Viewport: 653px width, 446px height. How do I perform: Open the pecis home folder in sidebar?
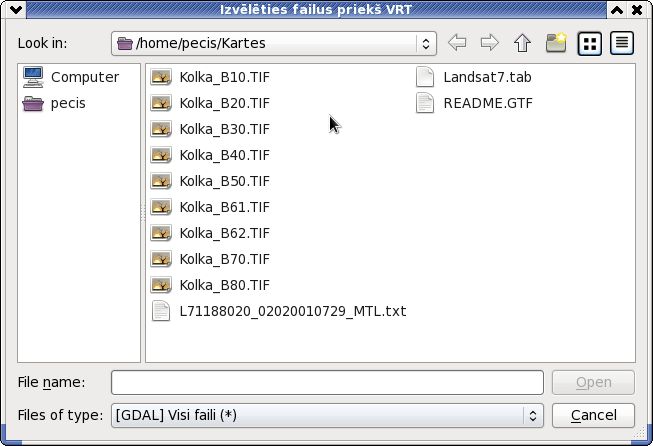[54, 103]
